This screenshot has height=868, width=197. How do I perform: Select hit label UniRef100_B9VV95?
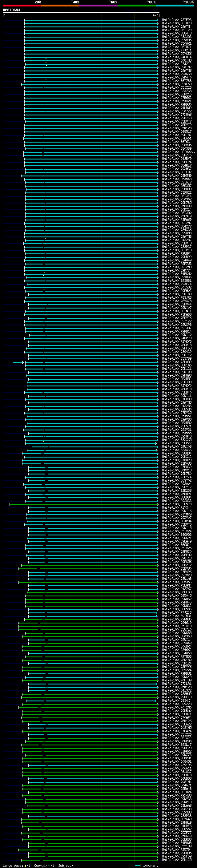point(176,40)
